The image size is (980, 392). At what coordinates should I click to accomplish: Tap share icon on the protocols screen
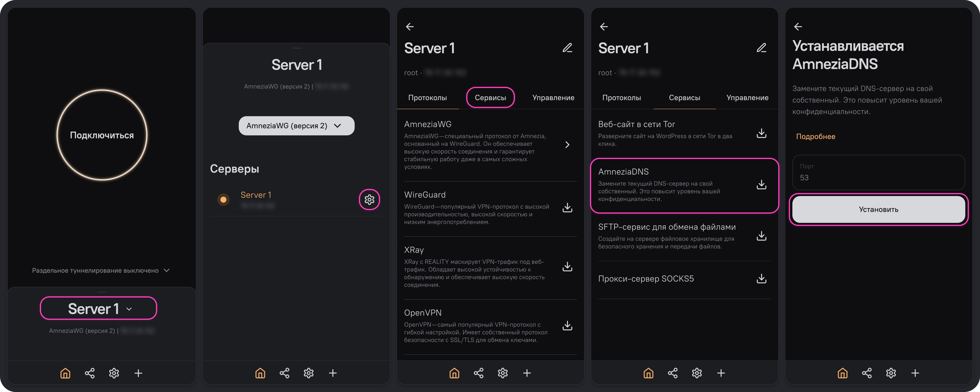479,373
